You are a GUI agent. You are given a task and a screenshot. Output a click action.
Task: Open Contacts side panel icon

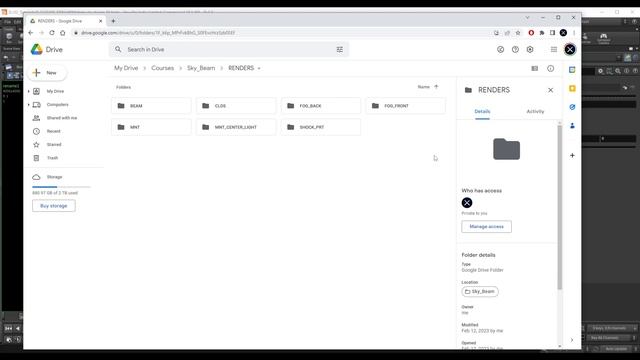[x=572, y=126]
